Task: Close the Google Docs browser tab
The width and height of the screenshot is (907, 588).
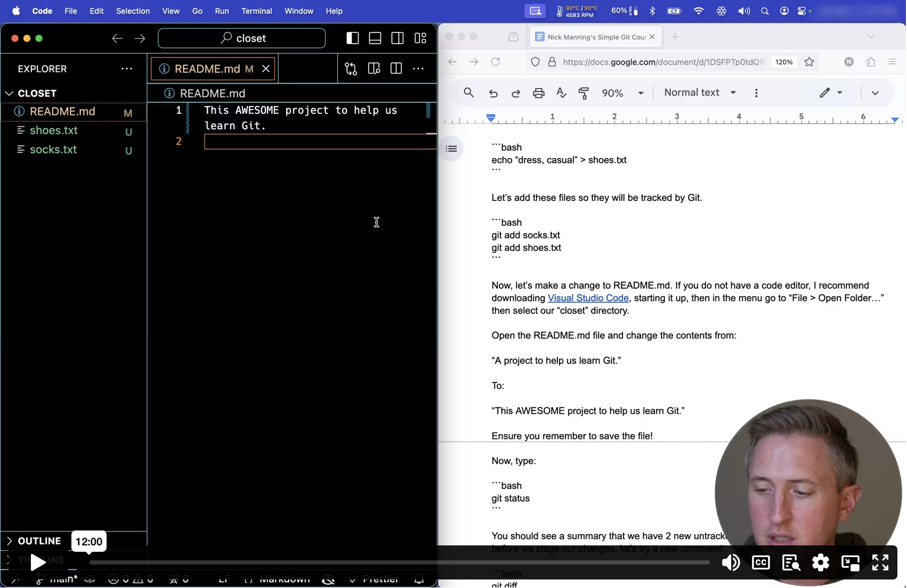Action: pos(652,37)
